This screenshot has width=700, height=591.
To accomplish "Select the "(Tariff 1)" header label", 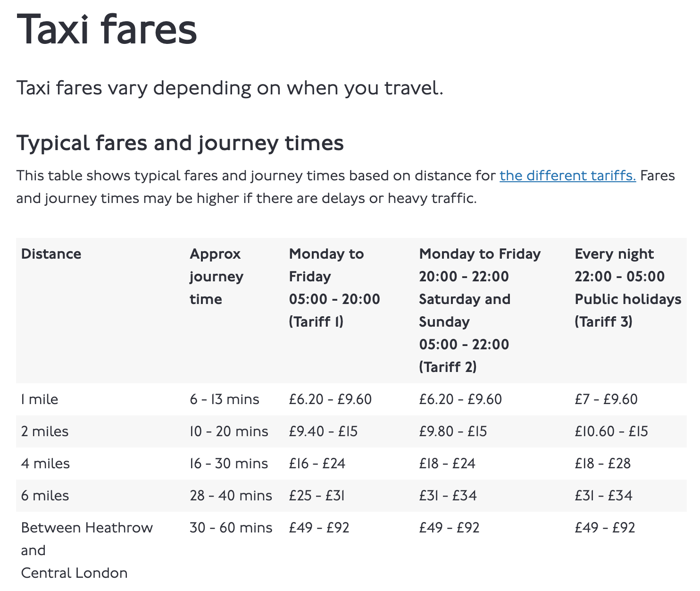I will tap(316, 322).
